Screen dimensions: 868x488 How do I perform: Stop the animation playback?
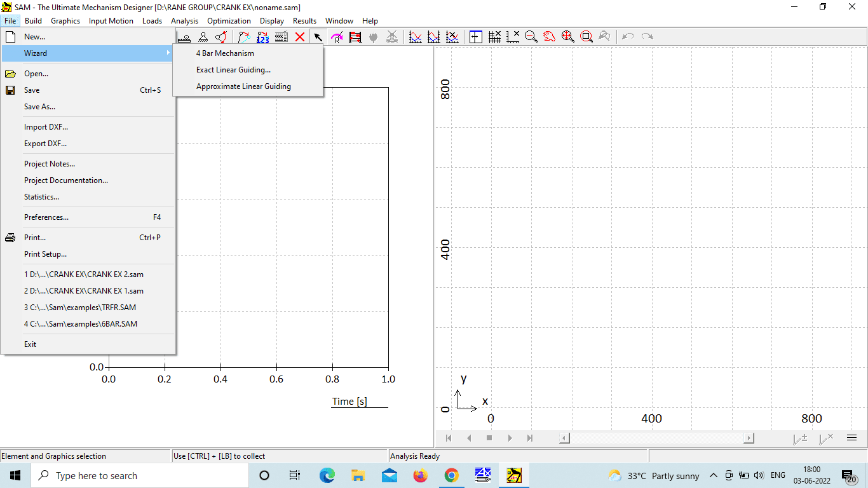click(x=489, y=438)
